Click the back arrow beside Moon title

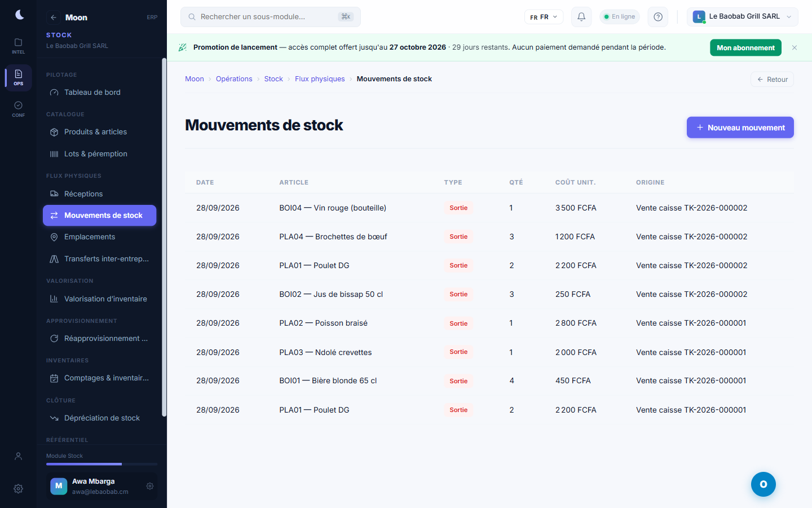click(x=53, y=17)
